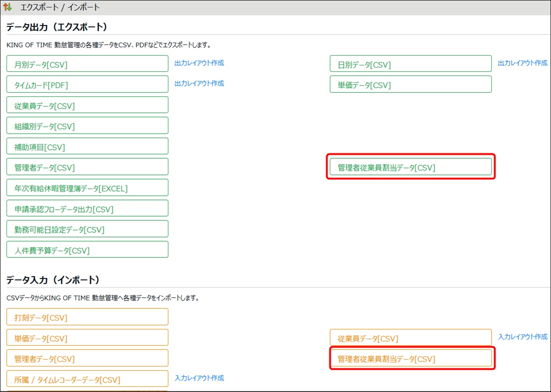
Task: Click the export/import arrows icon in header
Action: [x=7, y=7]
